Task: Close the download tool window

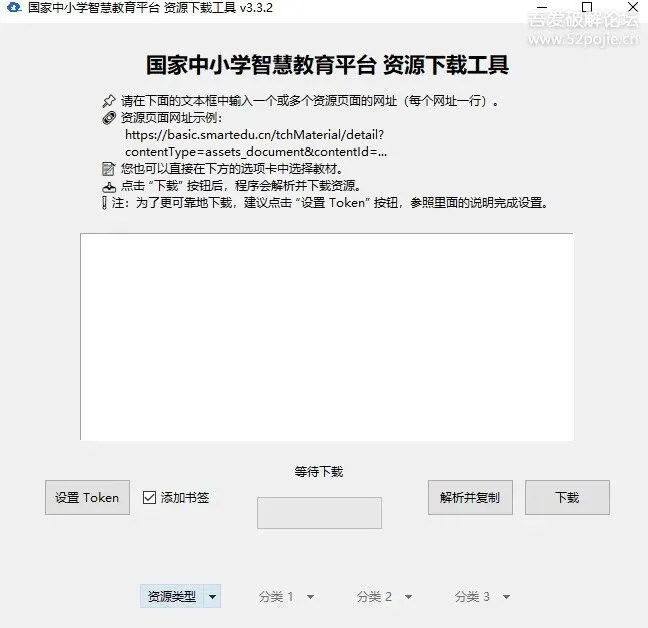Action: pos(633,7)
